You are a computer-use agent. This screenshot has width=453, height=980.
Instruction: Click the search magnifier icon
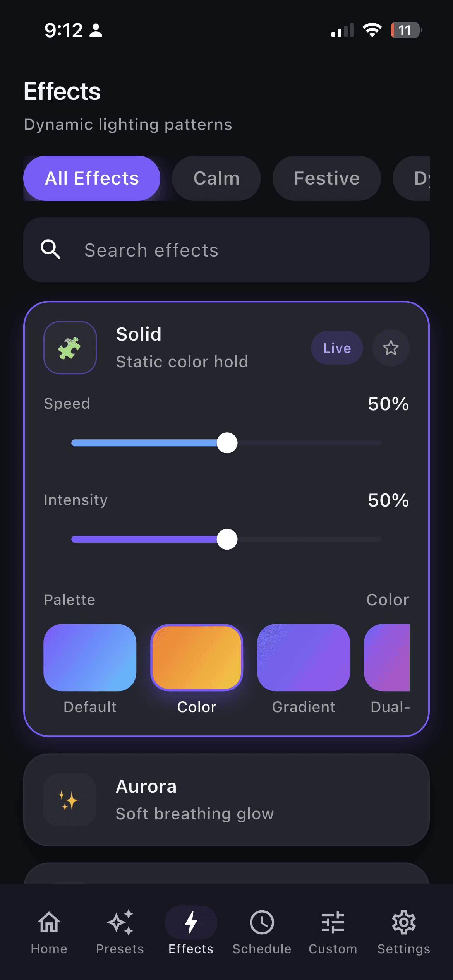coord(51,249)
